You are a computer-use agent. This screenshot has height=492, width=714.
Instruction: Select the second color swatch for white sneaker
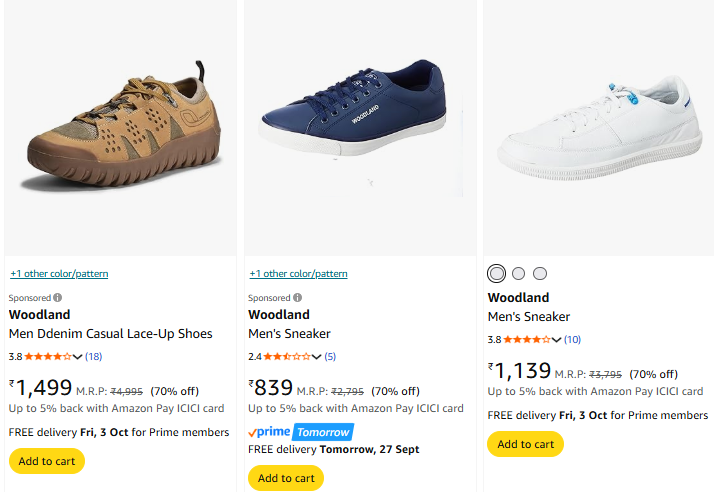pos(518,273)
